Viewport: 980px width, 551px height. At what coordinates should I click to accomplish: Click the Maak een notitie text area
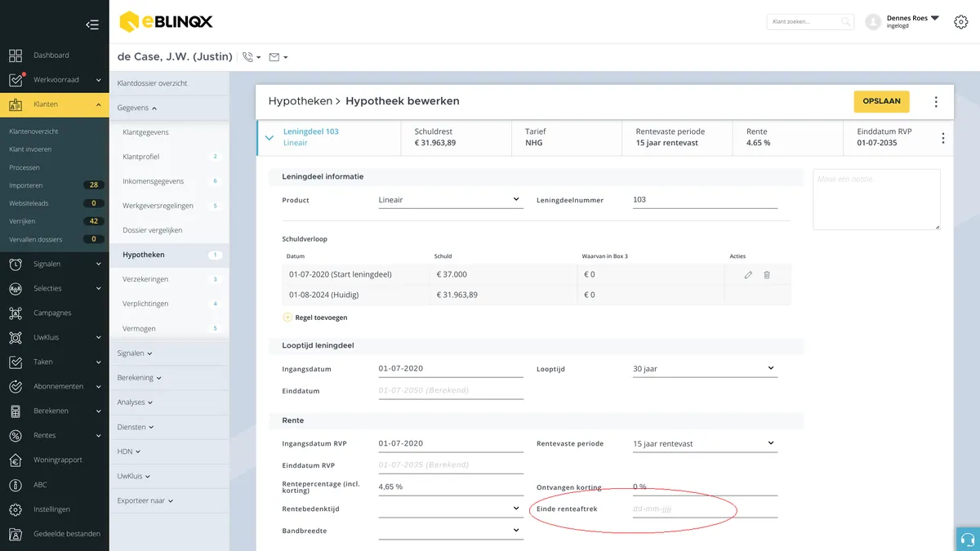(877, 199)
